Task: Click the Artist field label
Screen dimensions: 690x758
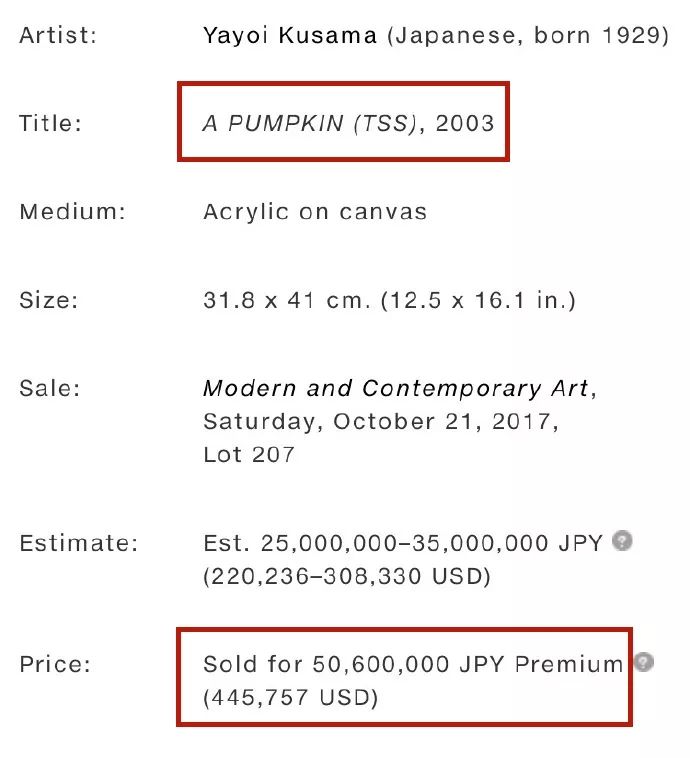Action: tap(58, 35)
